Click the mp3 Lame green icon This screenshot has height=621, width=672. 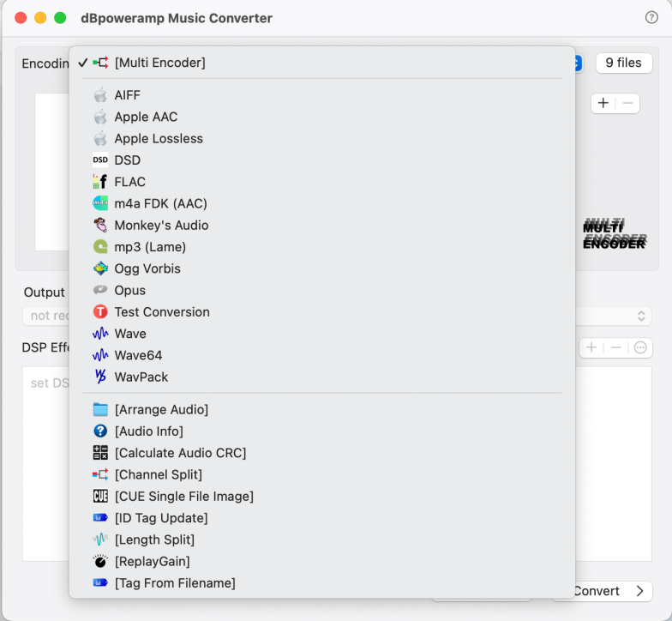[100, 247]
